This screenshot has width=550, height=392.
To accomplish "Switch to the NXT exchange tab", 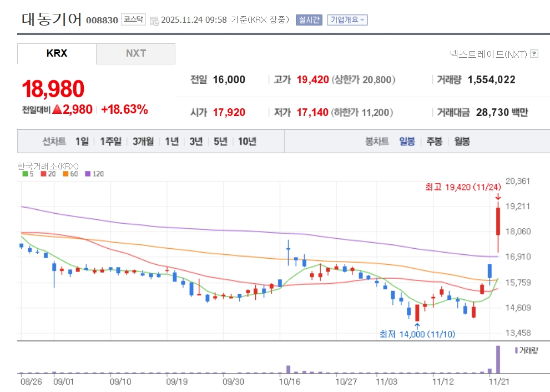I will (136, 53).
